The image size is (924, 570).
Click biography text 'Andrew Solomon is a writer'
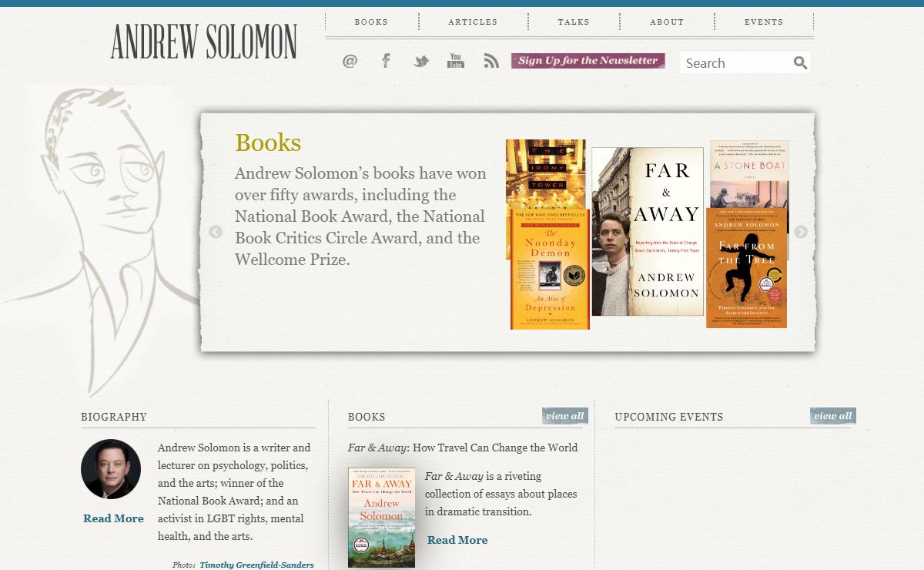click(234, 491)
